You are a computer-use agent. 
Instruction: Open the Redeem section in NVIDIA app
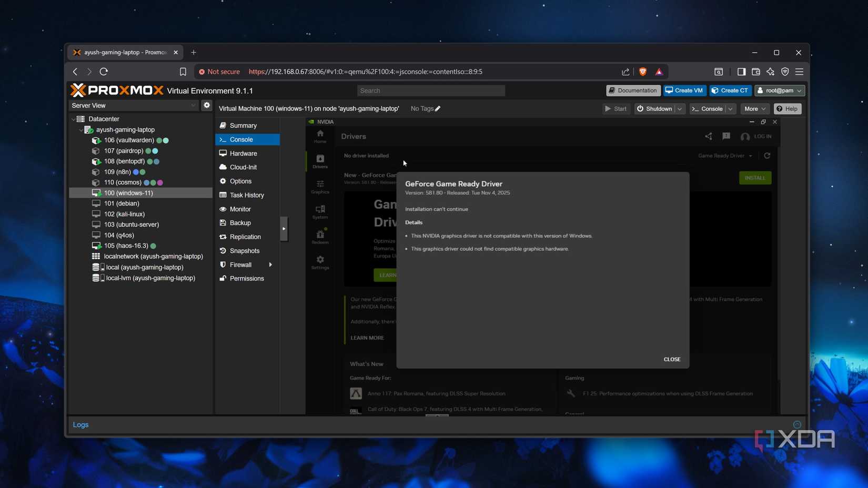pyautogui.click(x=320, y=235)
